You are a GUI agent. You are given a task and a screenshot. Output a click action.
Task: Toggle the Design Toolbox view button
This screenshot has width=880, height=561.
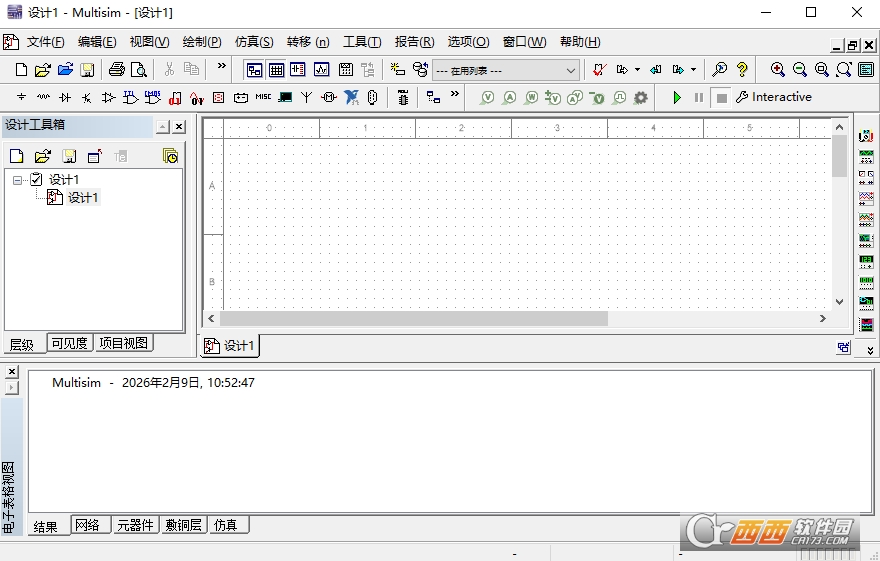point(254,70)
